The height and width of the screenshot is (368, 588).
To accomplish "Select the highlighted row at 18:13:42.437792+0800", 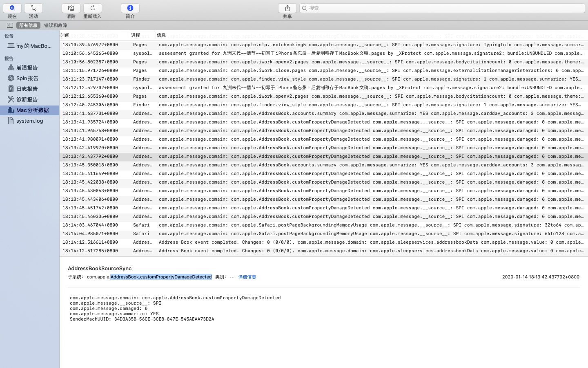I will coord(324,156).
